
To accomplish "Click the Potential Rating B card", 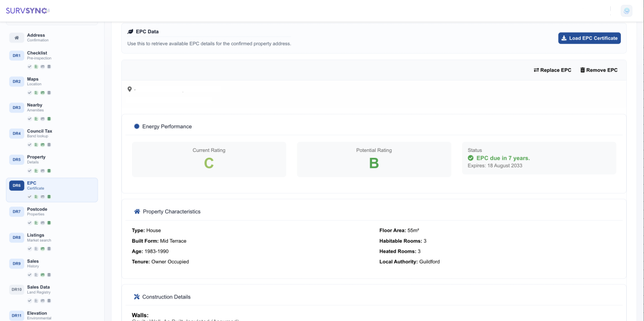I will click(x=374, y=159).
